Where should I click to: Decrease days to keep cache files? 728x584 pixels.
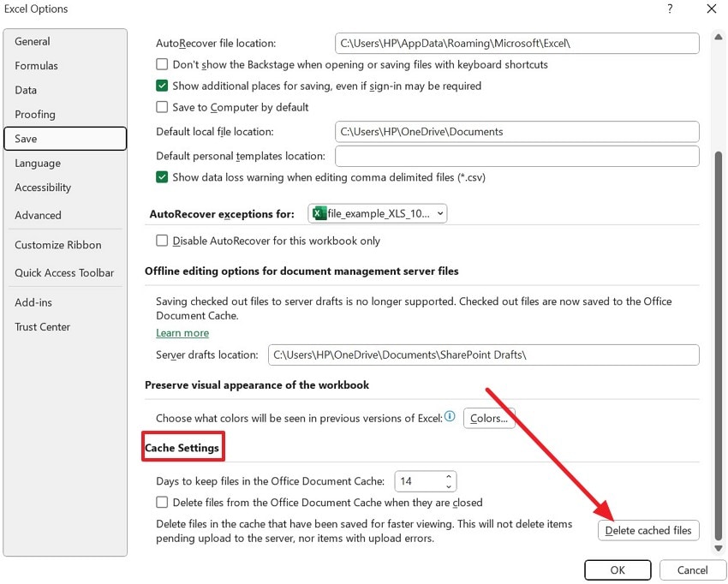[449, 486]
